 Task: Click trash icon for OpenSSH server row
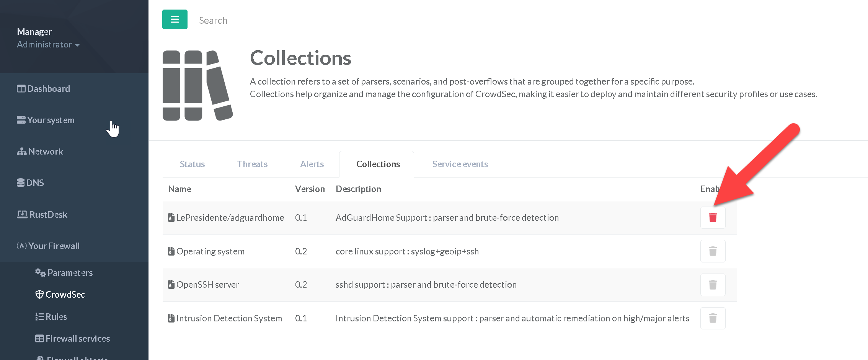coord(712,285)
